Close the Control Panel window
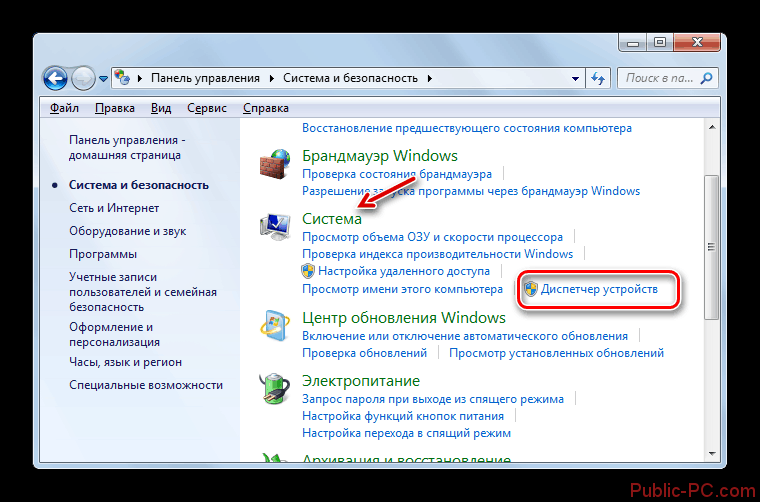The image size is (760, 502). tap(697, 43)
